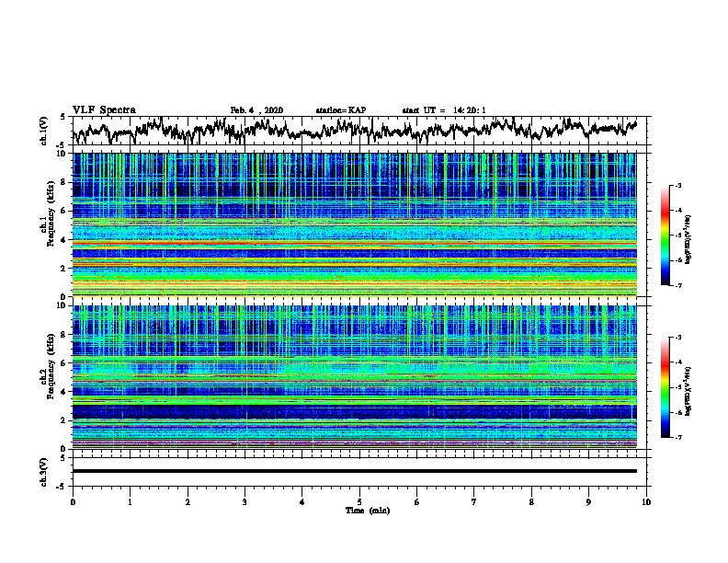The image size is (728, 563).
Task: Click the "-7" label on ch.2 color bar
Action: 678,437
